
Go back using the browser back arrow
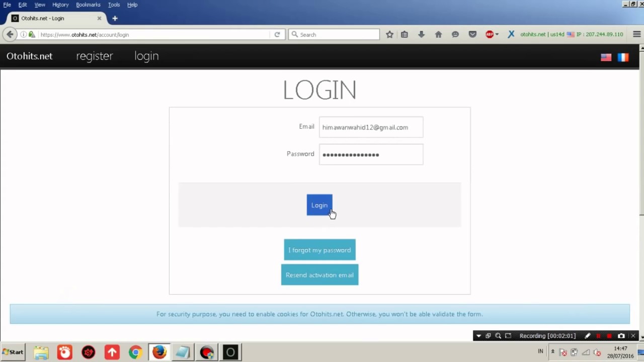(10, 34)
